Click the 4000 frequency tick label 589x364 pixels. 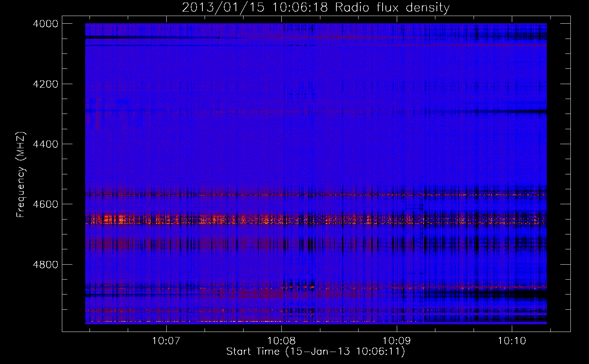point(45,24)
